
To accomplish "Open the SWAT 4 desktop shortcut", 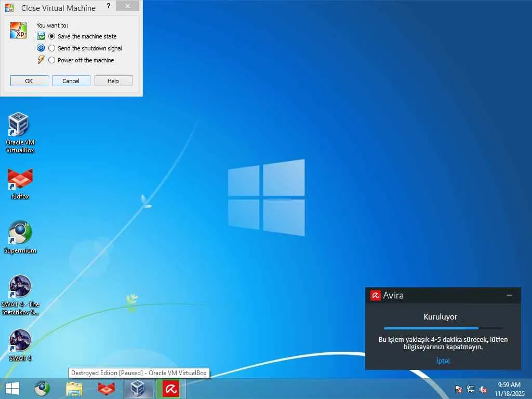I will (x=20, y=345).
